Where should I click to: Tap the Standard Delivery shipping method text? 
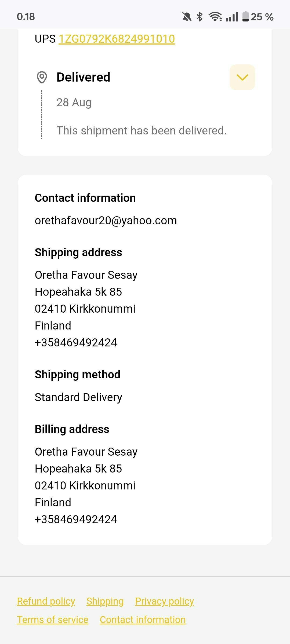78,397
